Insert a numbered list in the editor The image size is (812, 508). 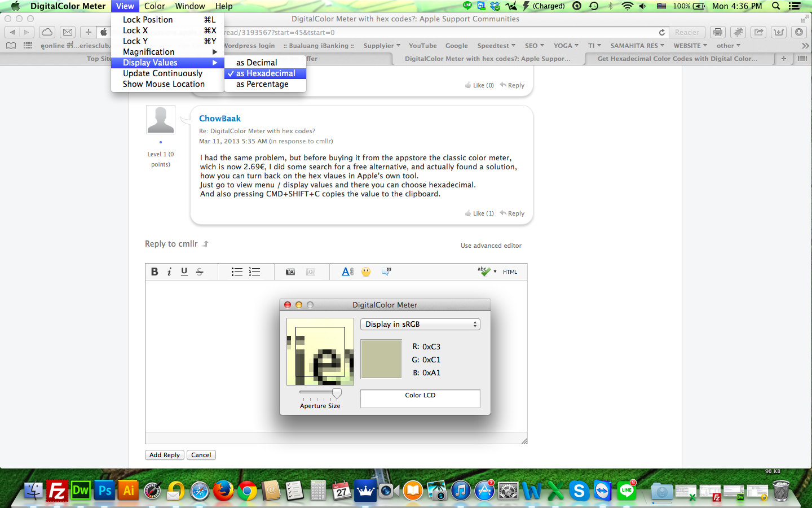click(x=255, y=271)
